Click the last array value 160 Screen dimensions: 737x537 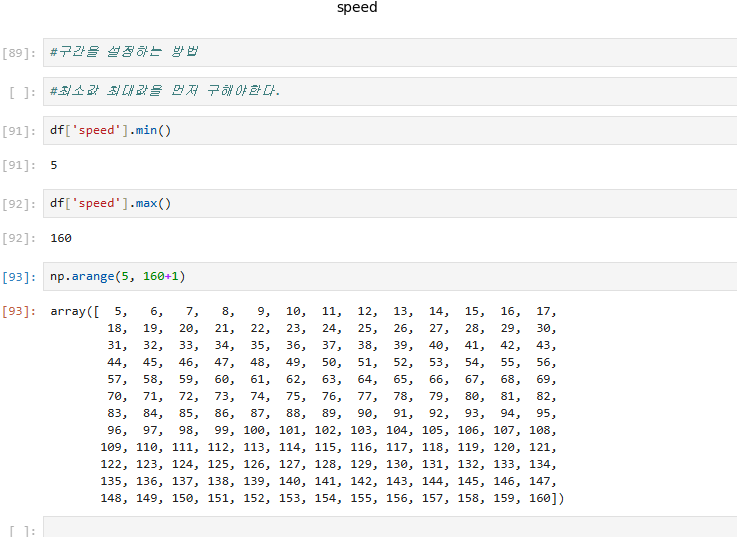click(540, 498)
